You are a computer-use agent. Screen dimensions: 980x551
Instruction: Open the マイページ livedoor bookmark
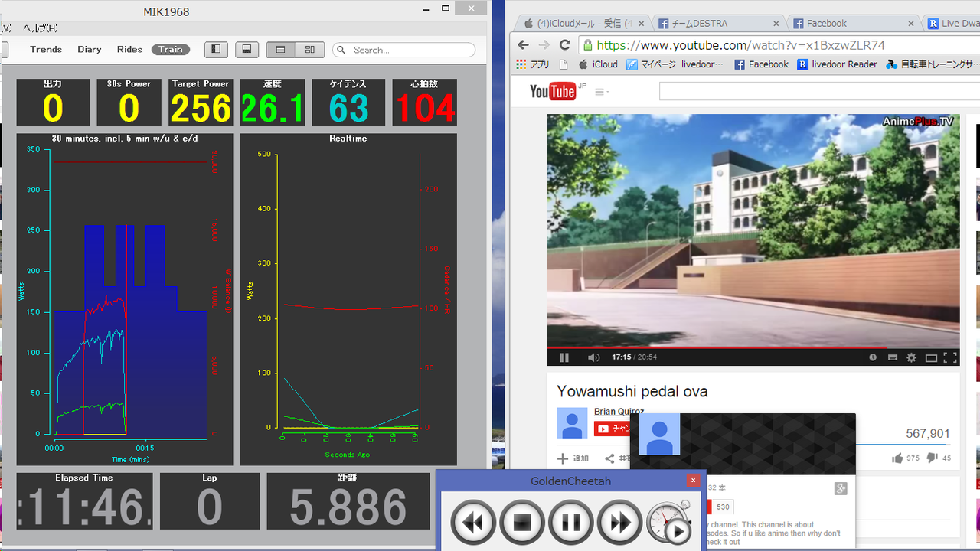[x=675, y=64]
